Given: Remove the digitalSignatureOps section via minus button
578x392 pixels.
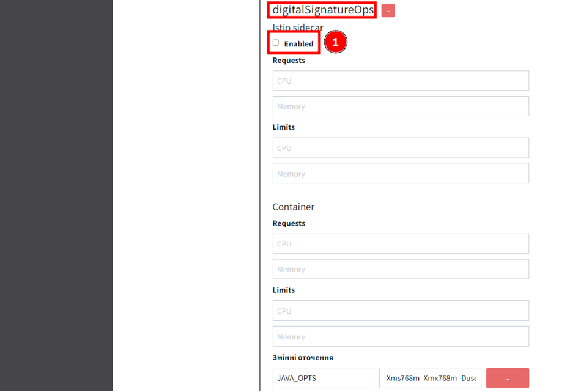Looking at the screenshot, I should pos(388,10).
